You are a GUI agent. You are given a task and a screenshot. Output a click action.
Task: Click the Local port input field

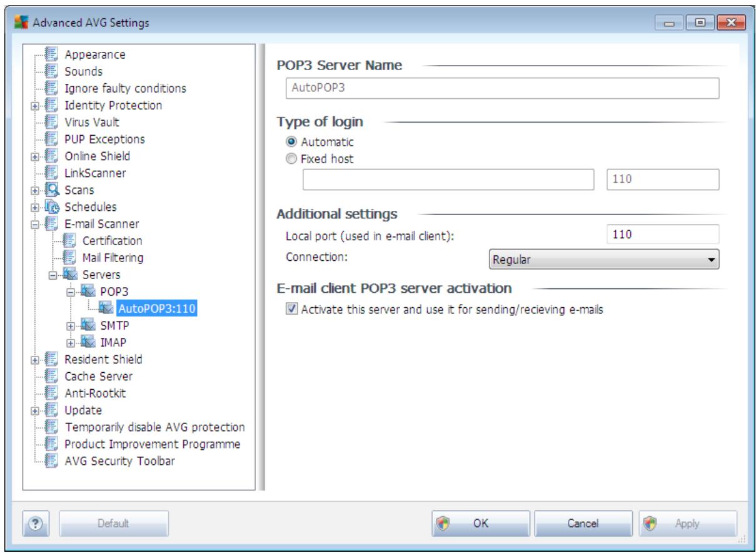pos(663,235)
